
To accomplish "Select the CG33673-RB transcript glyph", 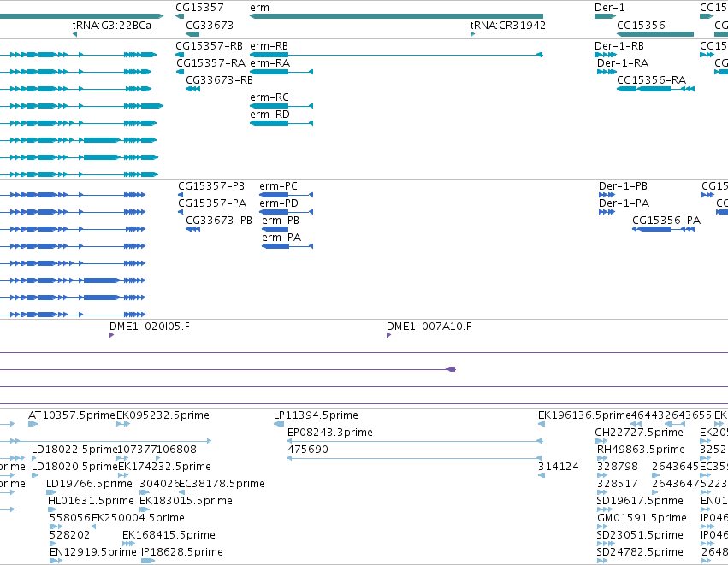I will (x=192, y=89).
